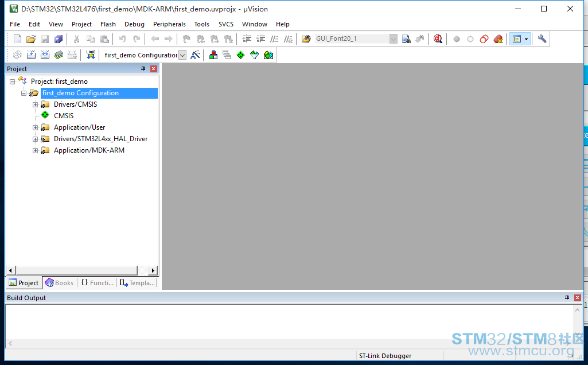Toggle auto-hide pin on Build Output panel

567,297
